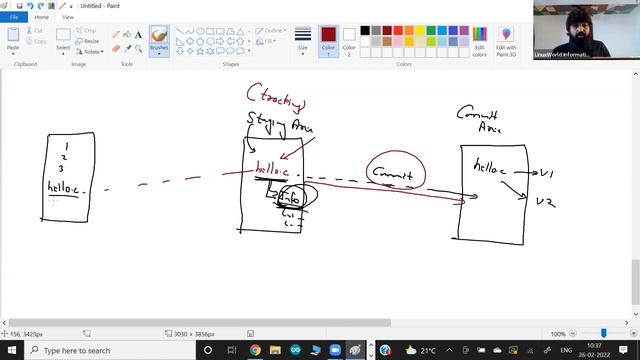Choose the Right triangle shape
640x360 pixels.
(180, 41)
